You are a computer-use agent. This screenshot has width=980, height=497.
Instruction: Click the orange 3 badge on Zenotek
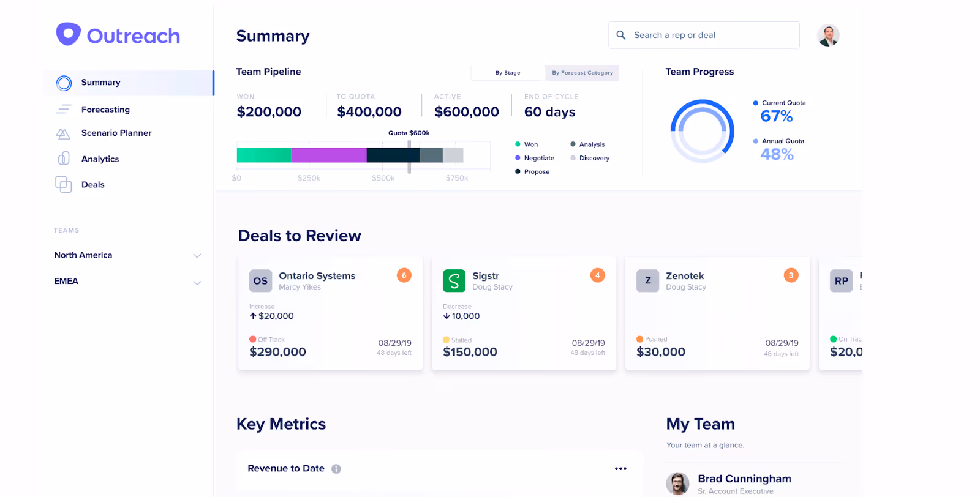791,275
